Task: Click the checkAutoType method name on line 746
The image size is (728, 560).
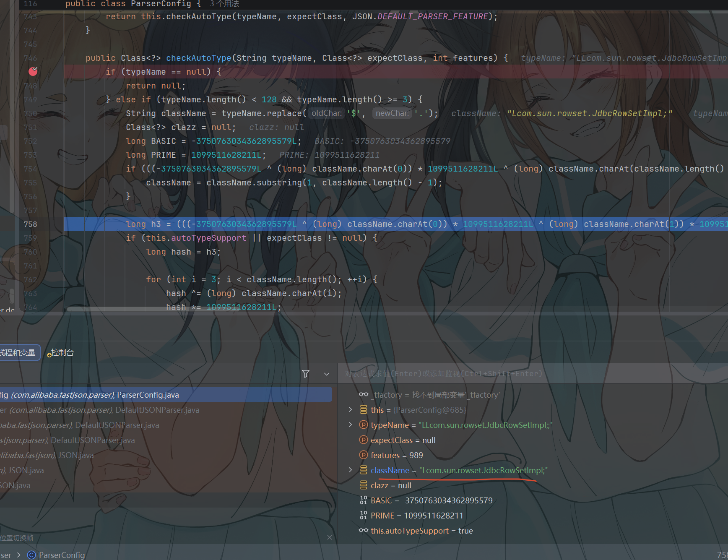Action: (198, 58)
